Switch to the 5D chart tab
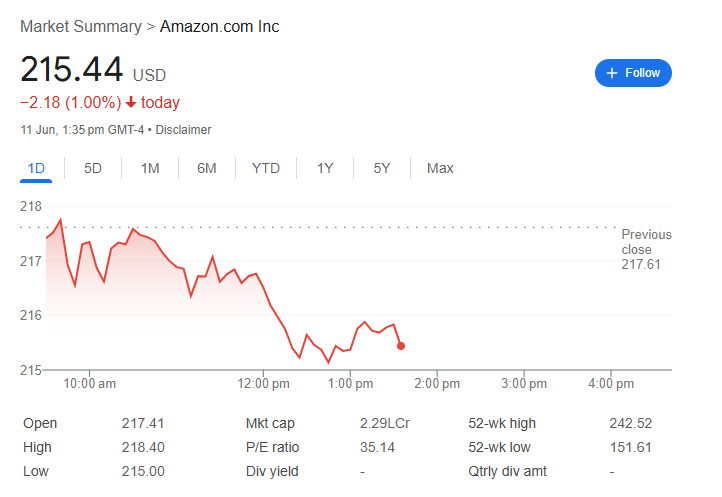722x497 pixels. pyautogui.click(x=93, y=168)
